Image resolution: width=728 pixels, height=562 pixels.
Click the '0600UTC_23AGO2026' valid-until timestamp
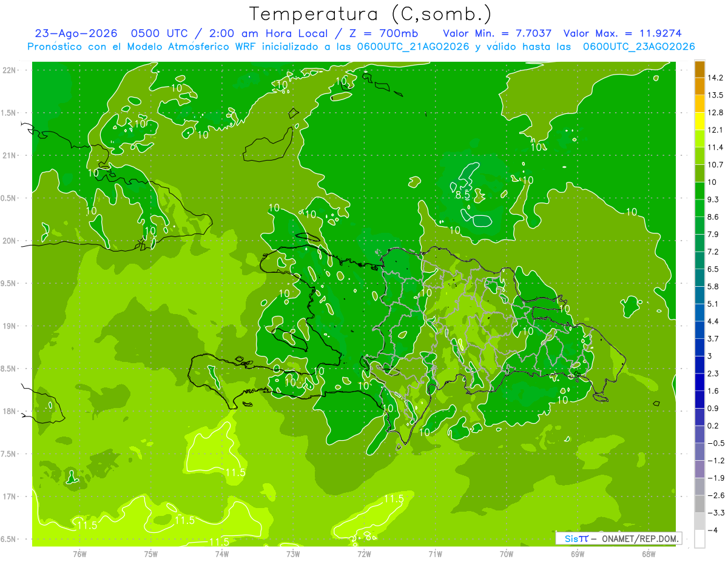pyautogui.click(x=639, y=47)
